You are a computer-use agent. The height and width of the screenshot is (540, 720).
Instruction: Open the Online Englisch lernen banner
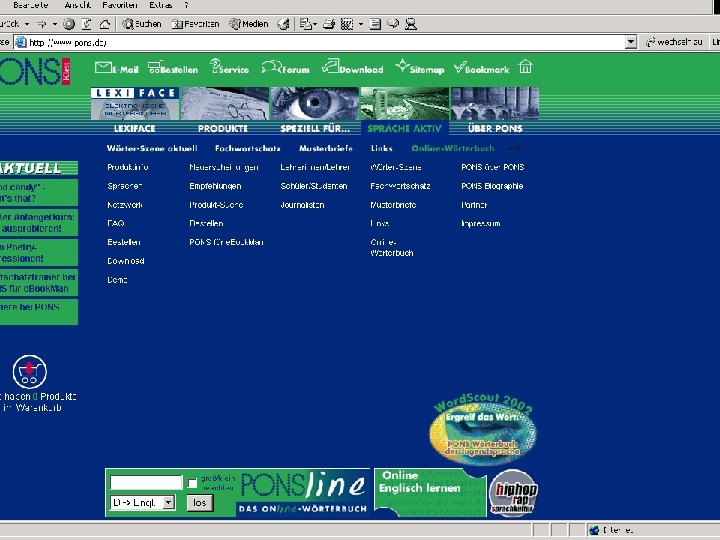tap(430, 492)
